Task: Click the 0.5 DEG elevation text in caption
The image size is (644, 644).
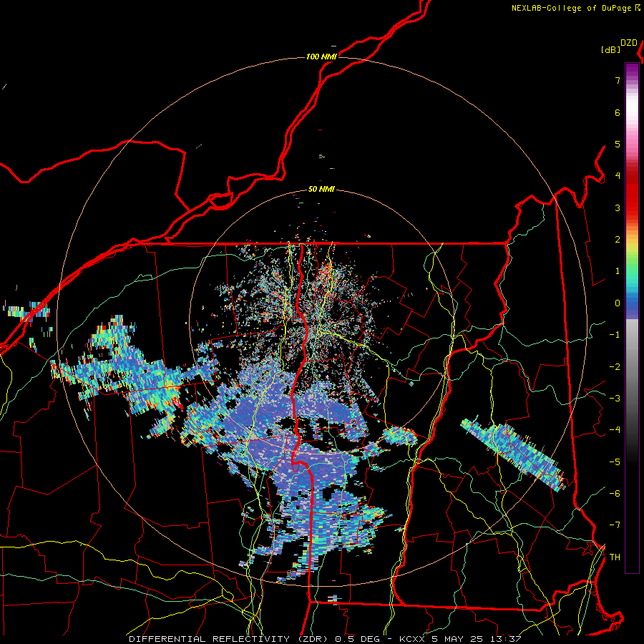Action: [x=357, y=639]
